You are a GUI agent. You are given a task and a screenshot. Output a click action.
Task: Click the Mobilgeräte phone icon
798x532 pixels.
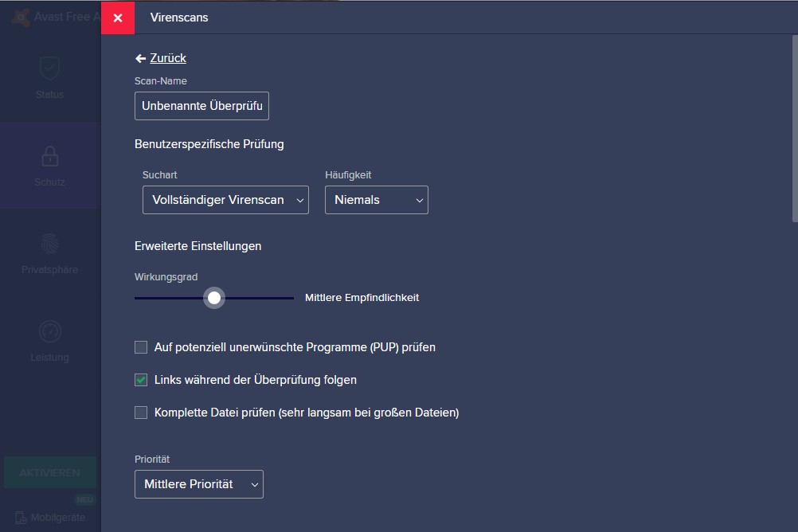pos(21,518)
